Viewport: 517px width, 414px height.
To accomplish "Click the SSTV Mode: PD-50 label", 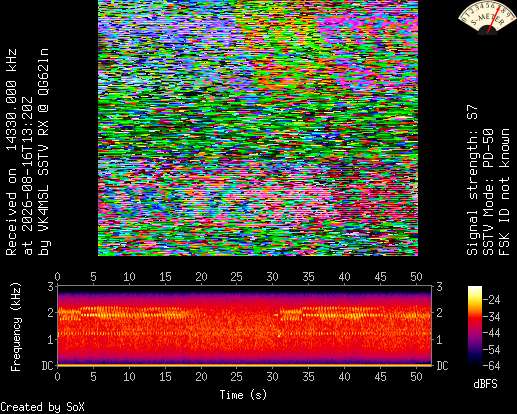I will [x=488, y=192].
